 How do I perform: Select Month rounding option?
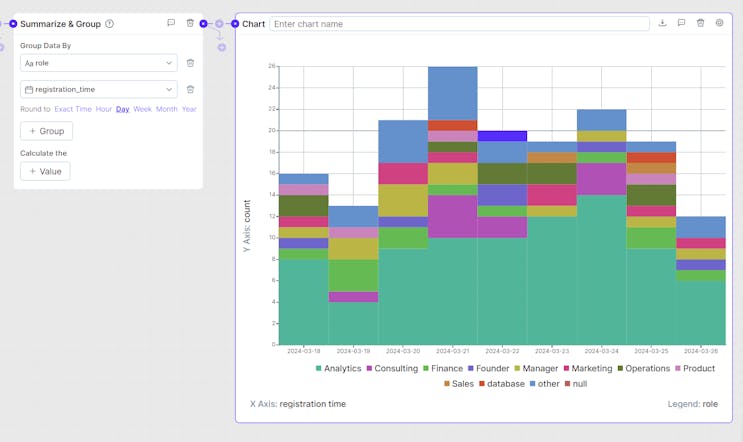[x=166, y=109]
